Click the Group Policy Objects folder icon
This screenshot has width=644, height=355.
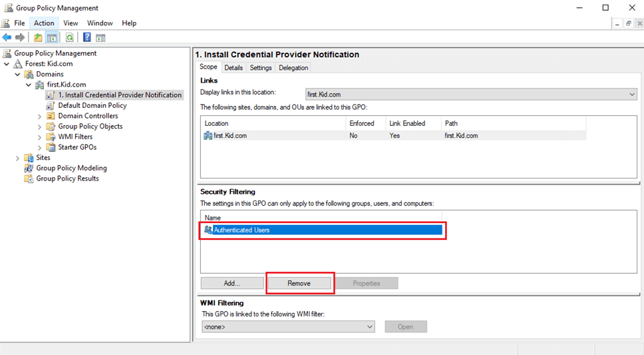click(51, 127)
